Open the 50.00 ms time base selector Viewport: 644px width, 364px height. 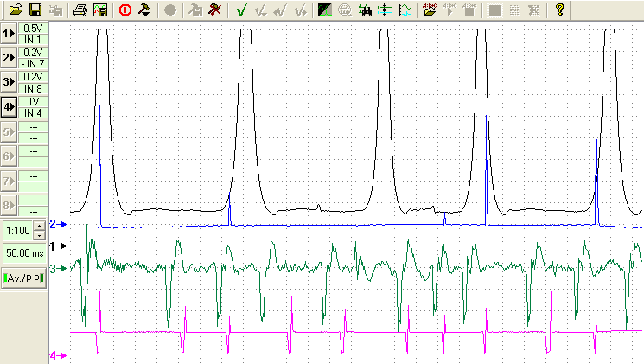pyautogui.click(x=25, y=253)
